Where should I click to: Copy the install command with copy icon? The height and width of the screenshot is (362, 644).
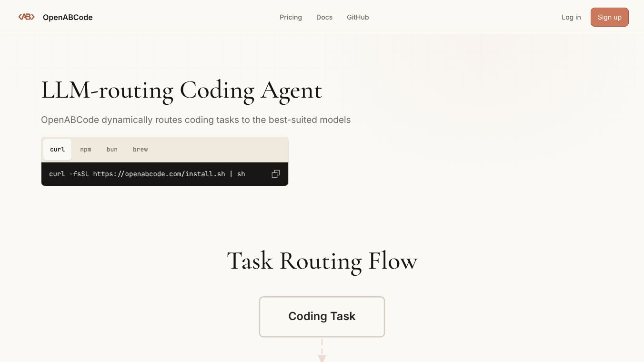tap(276, 174)
